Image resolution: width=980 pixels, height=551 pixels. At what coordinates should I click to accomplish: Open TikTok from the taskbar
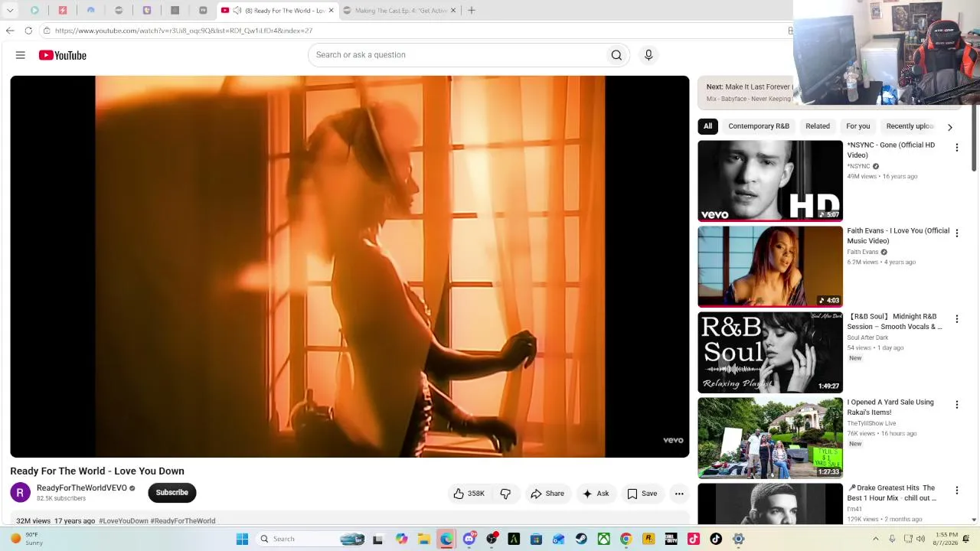coord(716,539)
